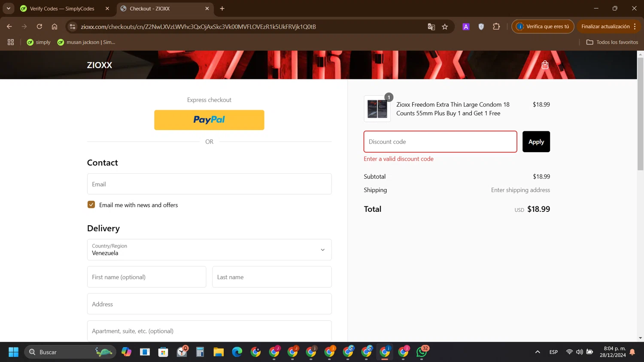This screenshot has height=362, width=644.
Task: Switch to Verify Codes — SimplyCodes tab
Action: [x=64, y=9]
